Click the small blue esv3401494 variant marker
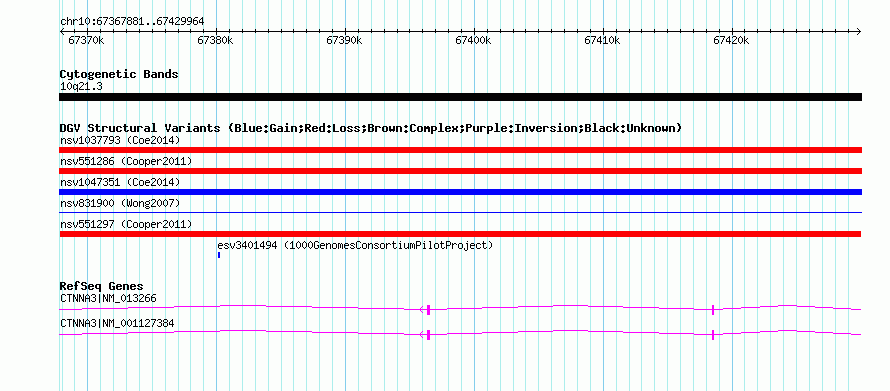This screenshot has width=890, height=391. coord(219,255)
